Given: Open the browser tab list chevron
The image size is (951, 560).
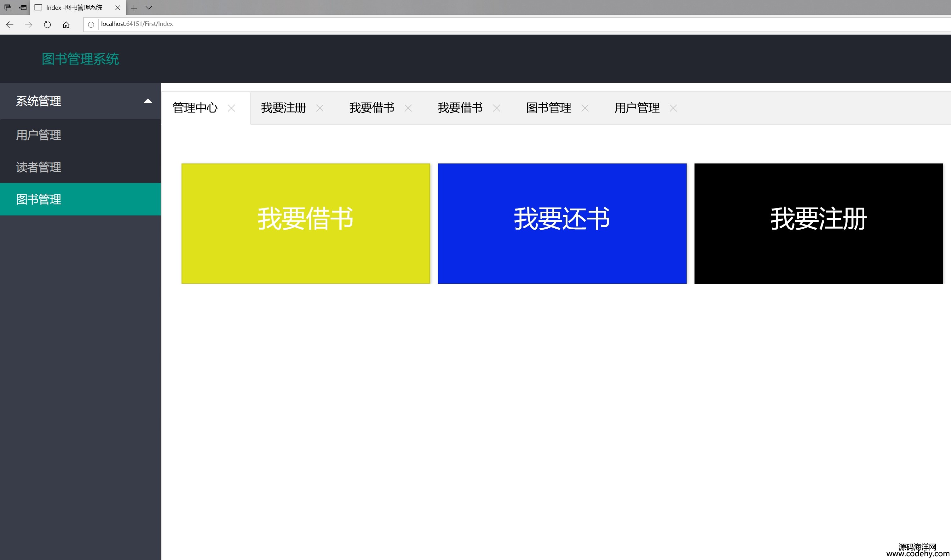Looking at the screenshot, I should [149, 8].
